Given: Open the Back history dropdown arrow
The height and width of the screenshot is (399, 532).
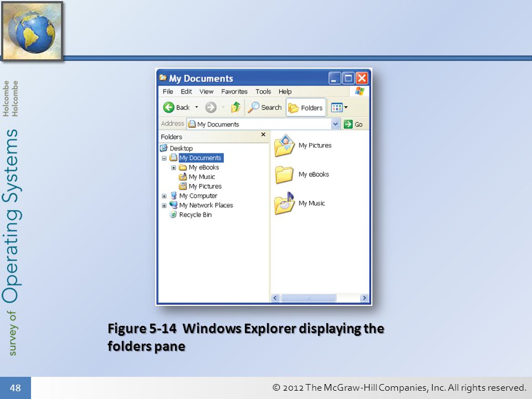Looking at the screenshot, I should point(196,107).
